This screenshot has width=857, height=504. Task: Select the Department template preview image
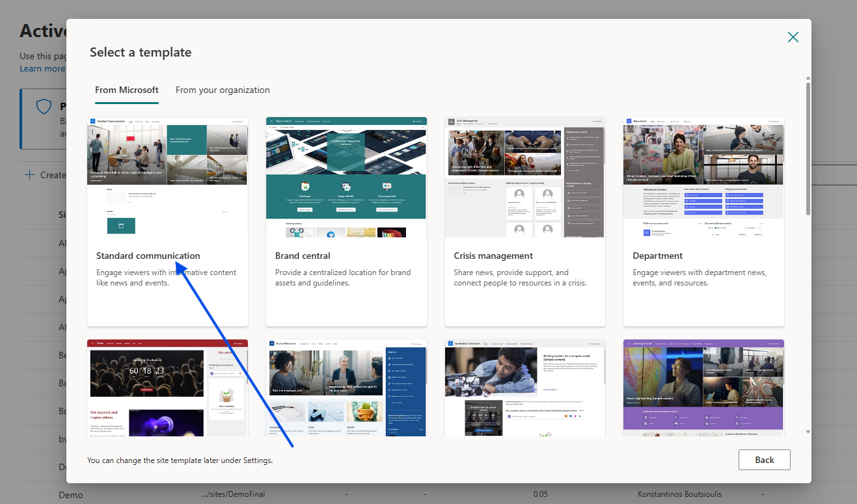coord(703,177)
